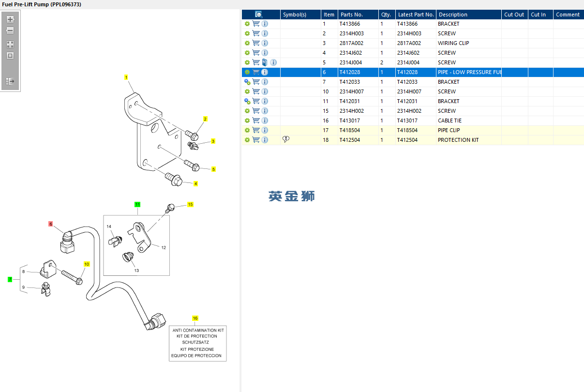Click part number T412031 in Parts No. column
584x392 pixels.
point(350,101)
